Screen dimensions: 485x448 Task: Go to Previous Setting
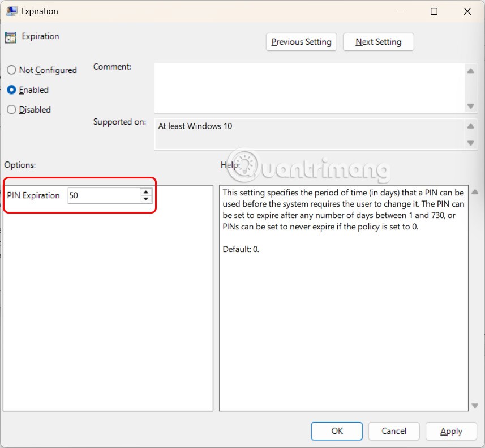[x=301, y=42]
